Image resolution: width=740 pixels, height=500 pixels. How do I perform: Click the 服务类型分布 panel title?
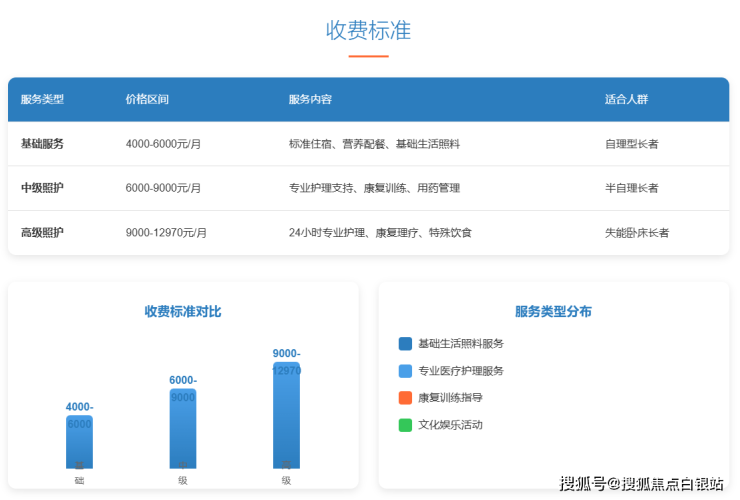click(x=553, y=312)
